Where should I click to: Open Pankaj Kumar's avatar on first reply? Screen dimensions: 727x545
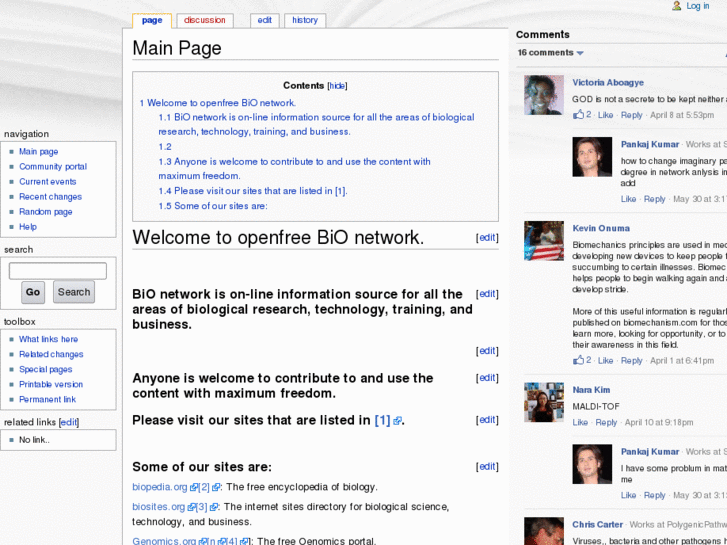pyautogui.click(x=592, y=157)
